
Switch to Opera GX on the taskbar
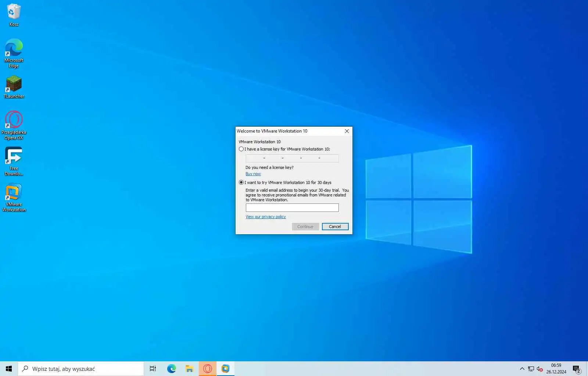[208, 369]
